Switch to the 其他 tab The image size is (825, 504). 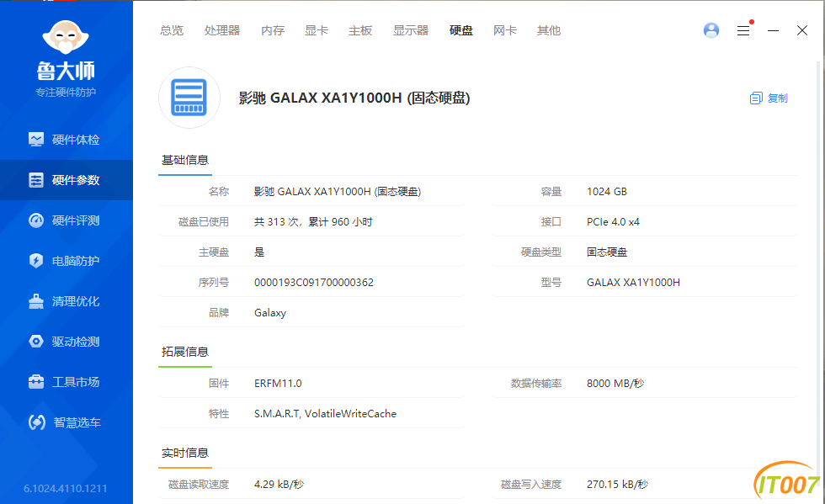(x=549, y=30)
